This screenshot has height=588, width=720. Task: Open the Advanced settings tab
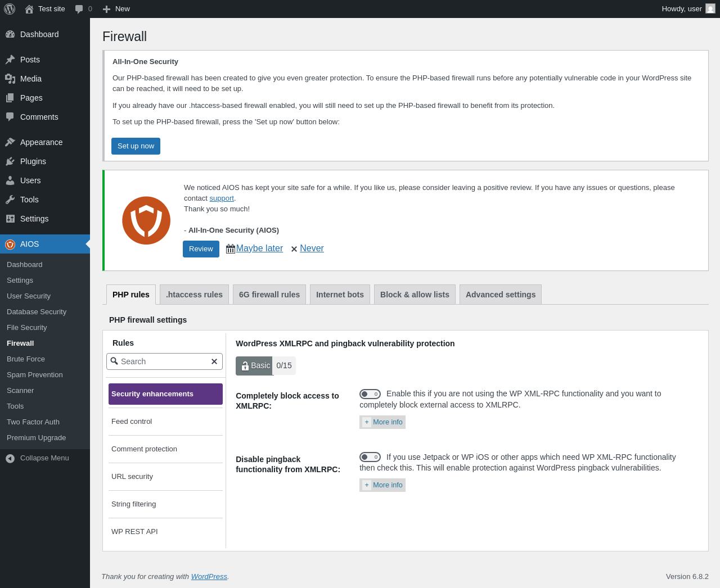tap(501, 295)
